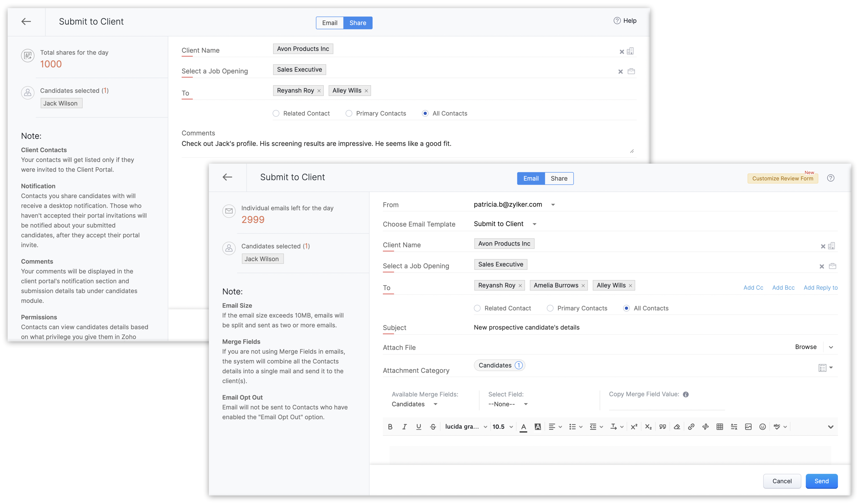The image size is (859, 504).
Task: Apply superscript formatting
Action: [x=634, y=427]
